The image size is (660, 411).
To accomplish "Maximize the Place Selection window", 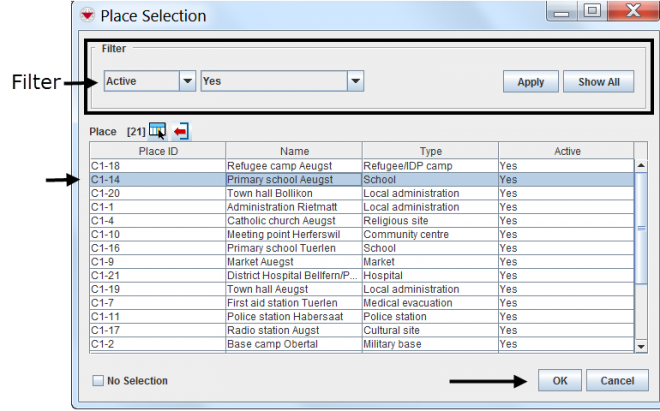I will (591, 14).
